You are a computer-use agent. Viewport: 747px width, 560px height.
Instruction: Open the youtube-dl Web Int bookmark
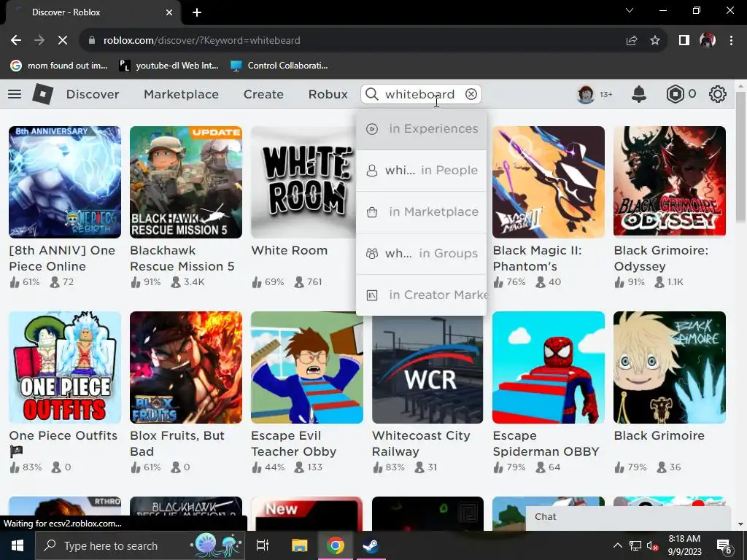coord(169,66)
